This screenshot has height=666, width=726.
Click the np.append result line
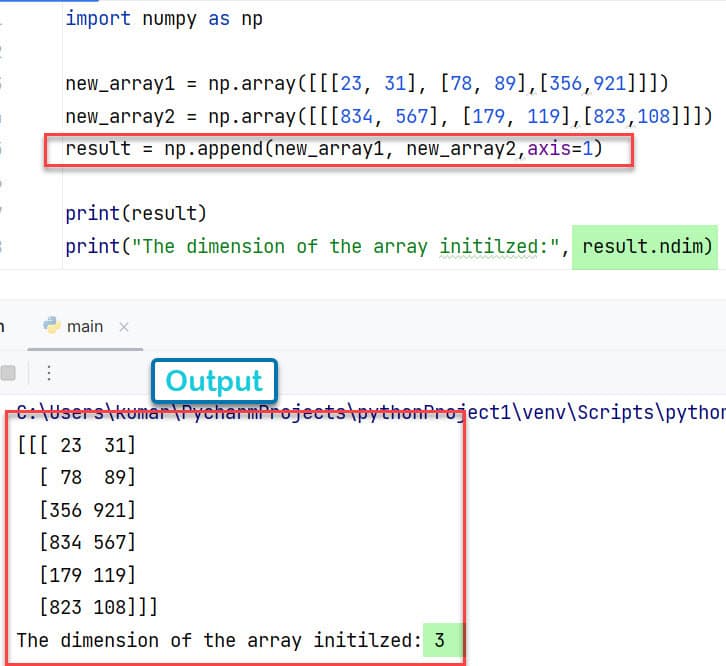(333, 149)
